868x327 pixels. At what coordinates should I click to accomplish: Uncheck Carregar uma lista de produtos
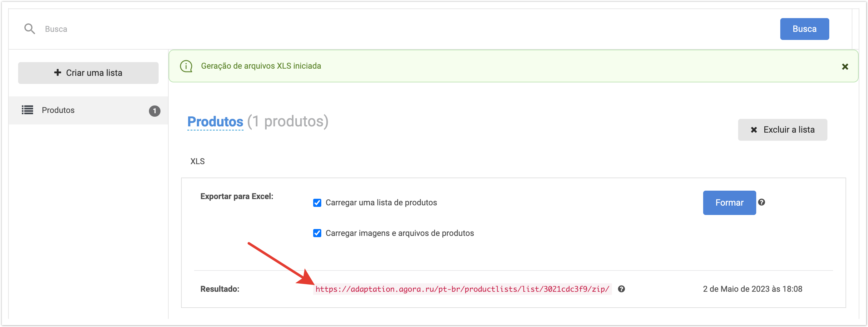tap(317, 203)
